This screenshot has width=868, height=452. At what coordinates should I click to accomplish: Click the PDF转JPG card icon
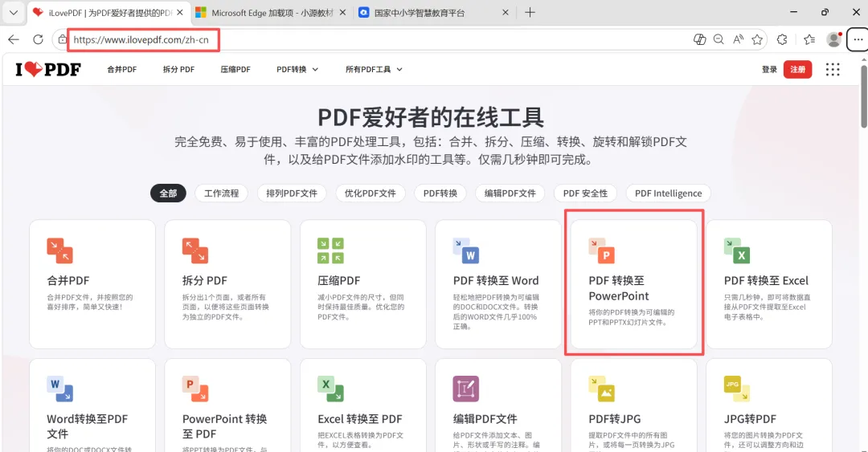(602, 389)
